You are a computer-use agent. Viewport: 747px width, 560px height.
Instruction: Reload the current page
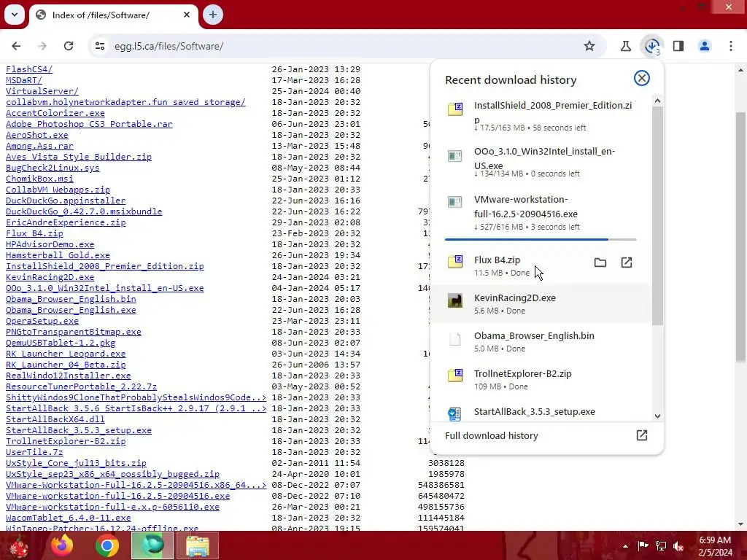pos(69,46)
